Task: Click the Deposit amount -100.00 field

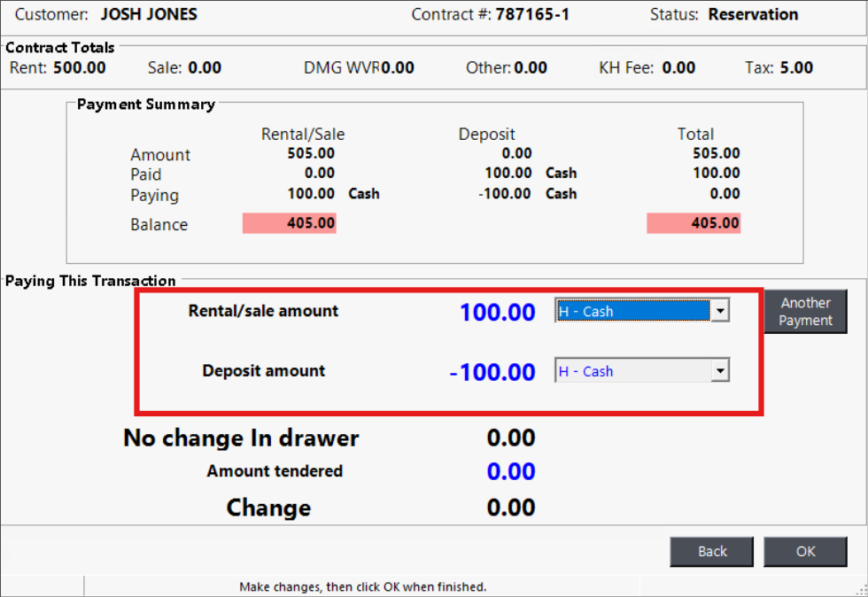Action: click(492, 372)
